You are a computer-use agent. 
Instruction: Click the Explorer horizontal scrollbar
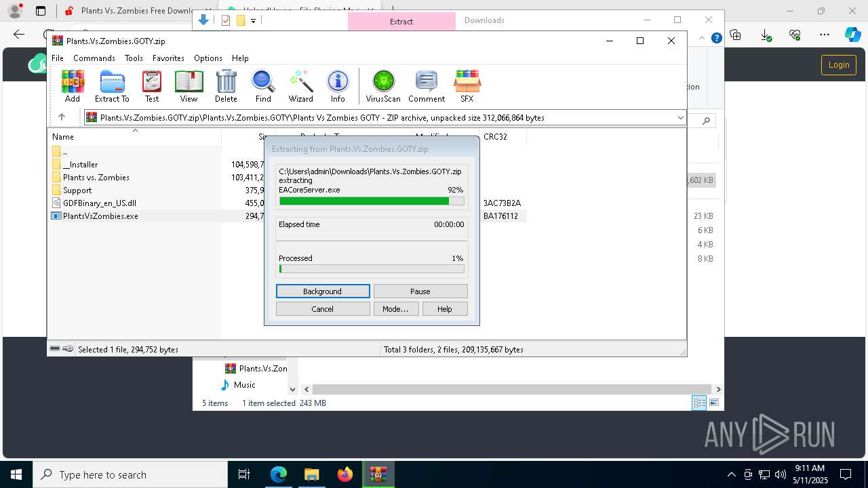point(512,389)
